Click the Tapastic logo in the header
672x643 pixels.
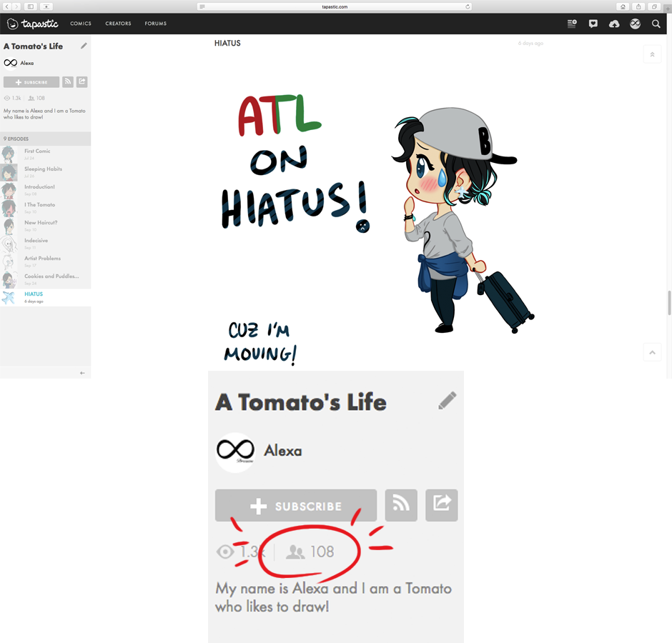tap(32, 24)
